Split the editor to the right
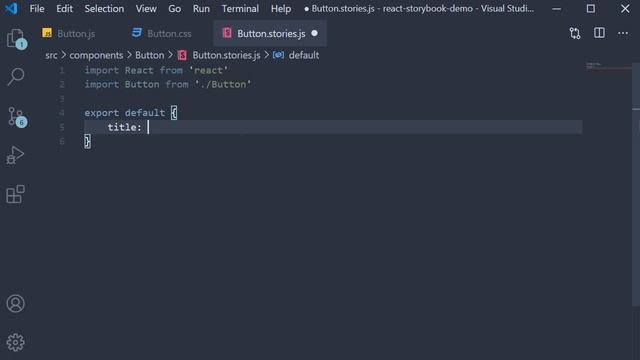640x360 pixels. click(599, 33)
